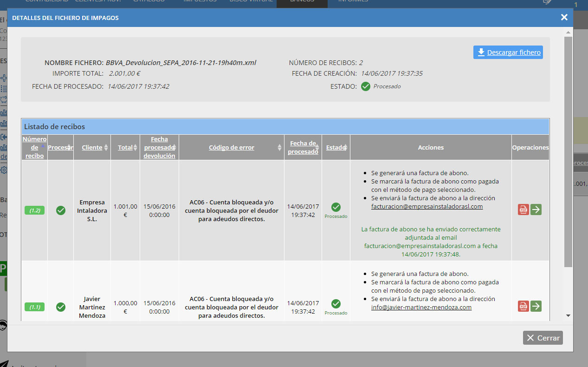Click green arrow icon for receipt 1.1

point(536,306)
